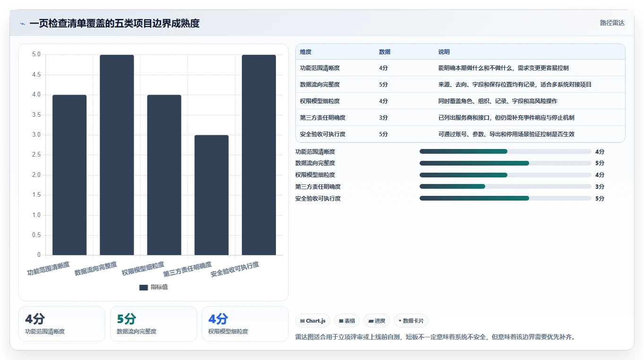The image size is (644, 360).
Task: Click the 5.0 tick on the y-axis
Action: (36, 55)
